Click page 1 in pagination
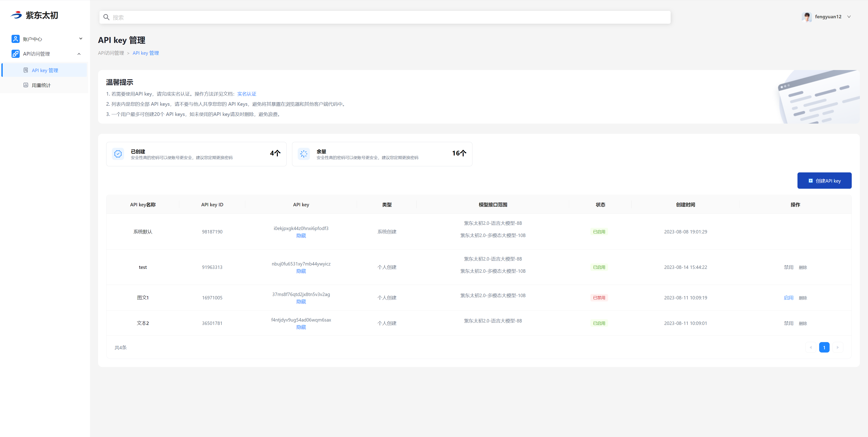The height and width of the screenshot is (437, 868). pyautogui.click(x=824, y=347)
